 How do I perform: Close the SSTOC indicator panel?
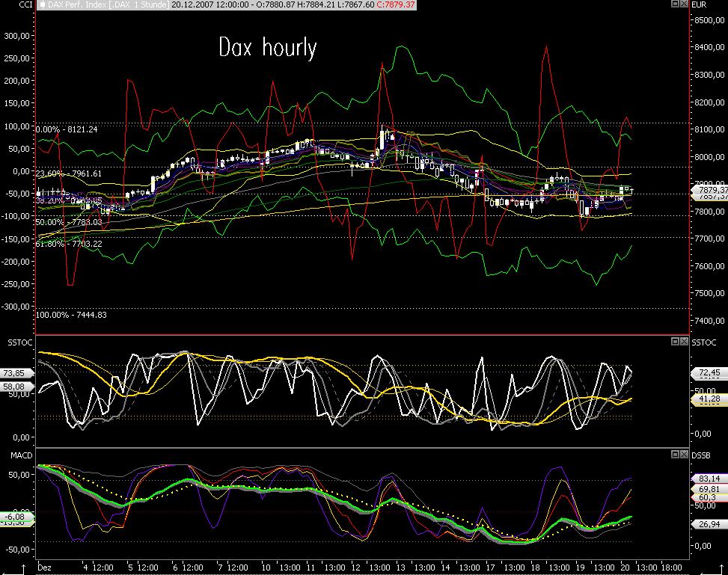[x=684, y=342]
